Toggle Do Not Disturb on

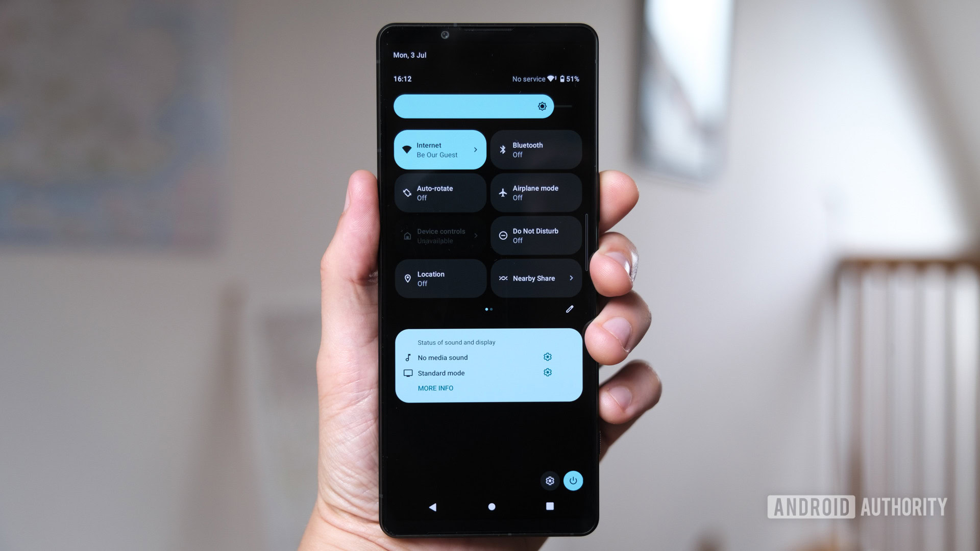click(536, 235)
